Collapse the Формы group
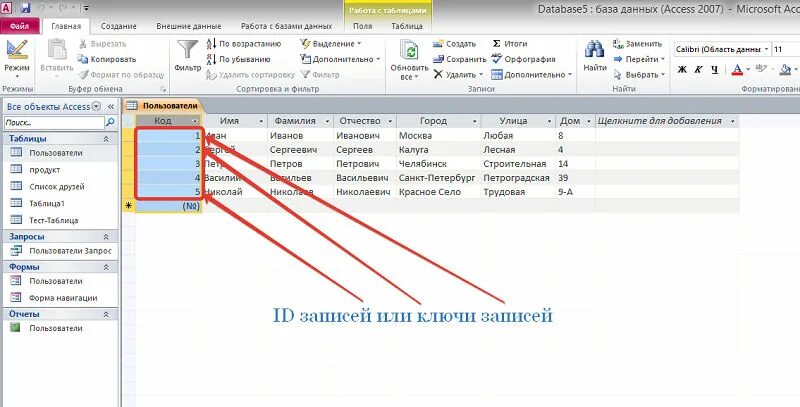The width and height of the screenshot is (800, 407). (106, 267)
